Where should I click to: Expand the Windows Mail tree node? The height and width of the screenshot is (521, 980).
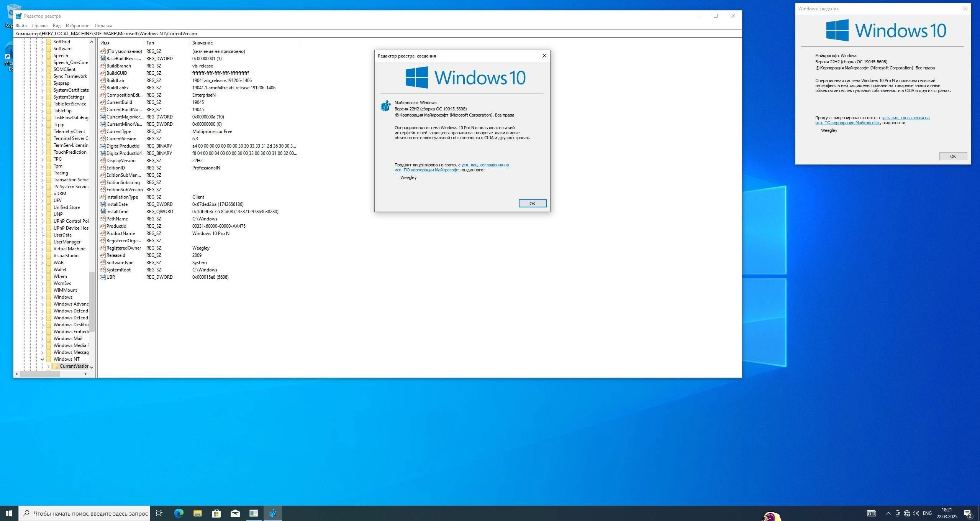pyautogui.click(x=43, y=339)
